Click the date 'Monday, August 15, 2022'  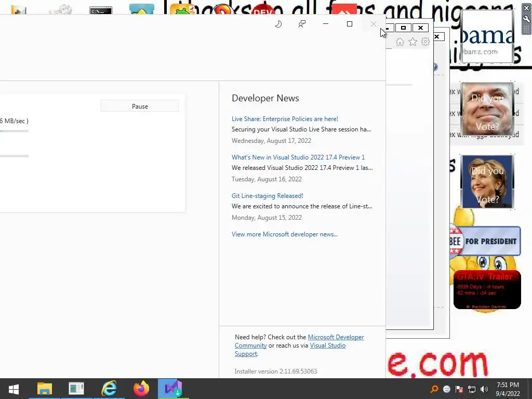[267, 218]
